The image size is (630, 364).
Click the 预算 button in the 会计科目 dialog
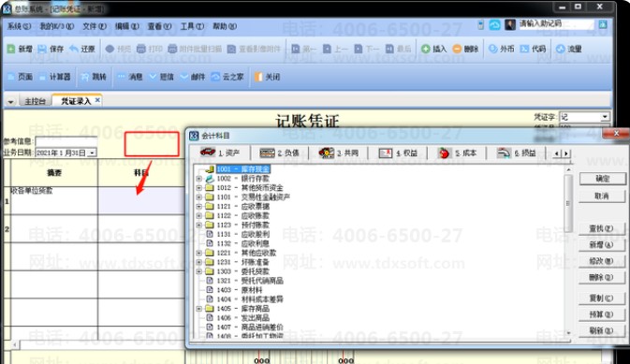pos(602,314)
